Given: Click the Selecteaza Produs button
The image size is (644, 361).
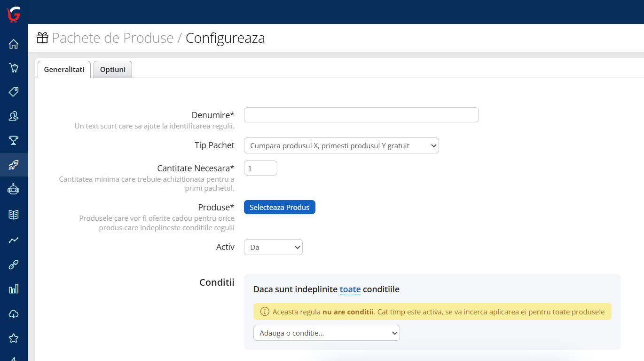Looking at the screenshot, I should coord(280,207).
